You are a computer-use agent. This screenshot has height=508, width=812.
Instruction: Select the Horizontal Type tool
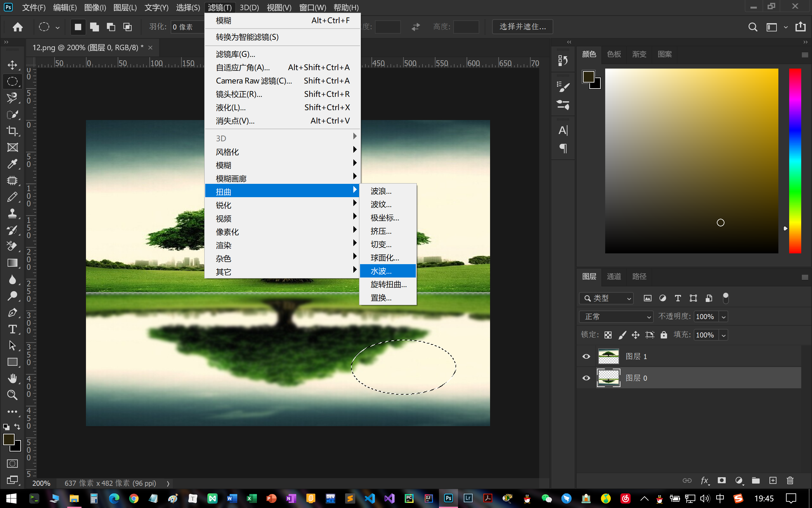(x=12, y=329)
